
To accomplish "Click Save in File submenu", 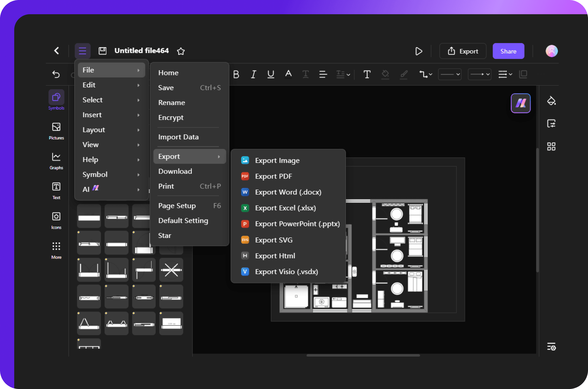I will click(189, 88).
